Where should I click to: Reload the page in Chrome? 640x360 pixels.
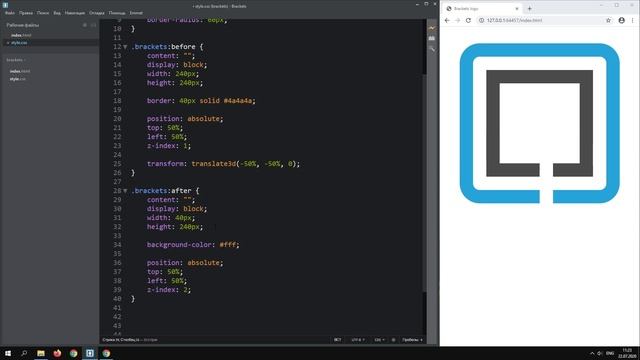(x=468, y=20)
